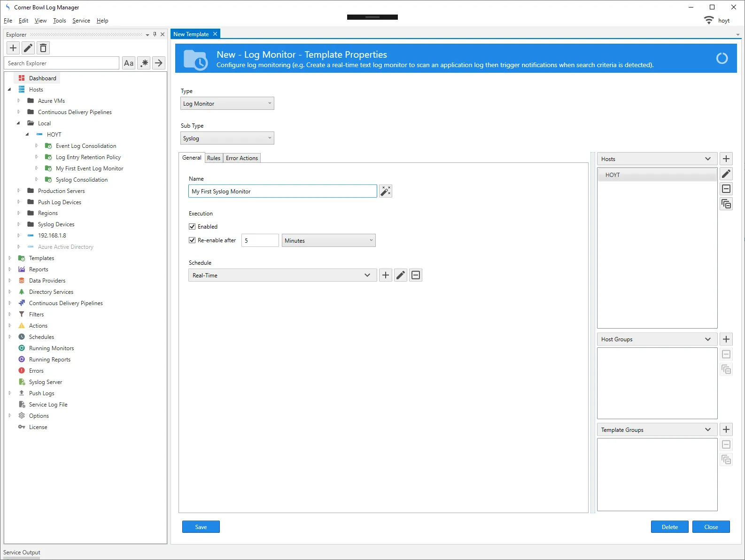Uncheck the Enabled checkbox
The width and height of the screenshot is (745, 560).
(x=192, y=226)
